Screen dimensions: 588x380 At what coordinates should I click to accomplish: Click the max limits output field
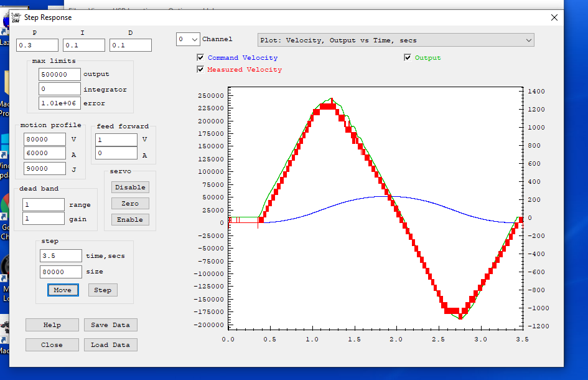pos(60,75)
